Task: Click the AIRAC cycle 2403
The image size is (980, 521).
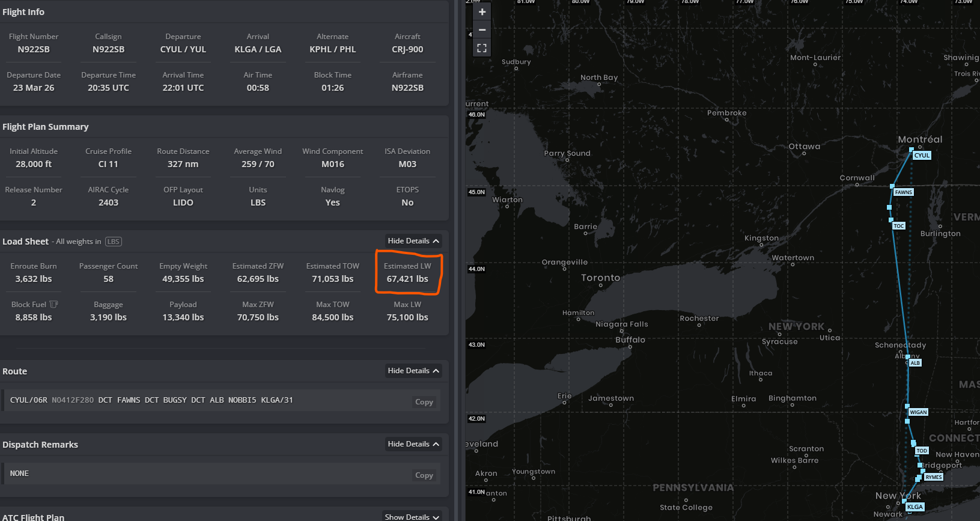Action: [108, 203]
